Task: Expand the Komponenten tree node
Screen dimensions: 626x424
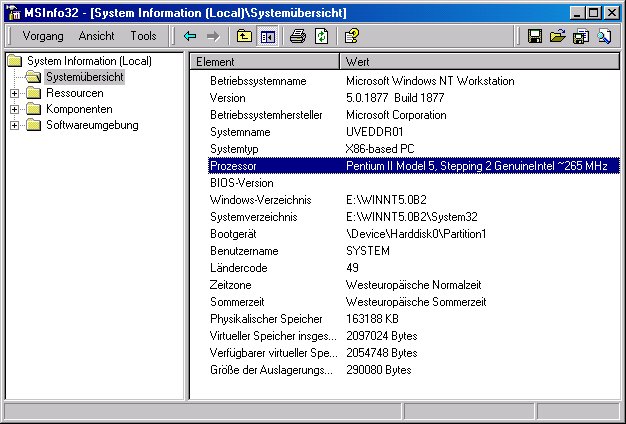Action: pos(14,109)
